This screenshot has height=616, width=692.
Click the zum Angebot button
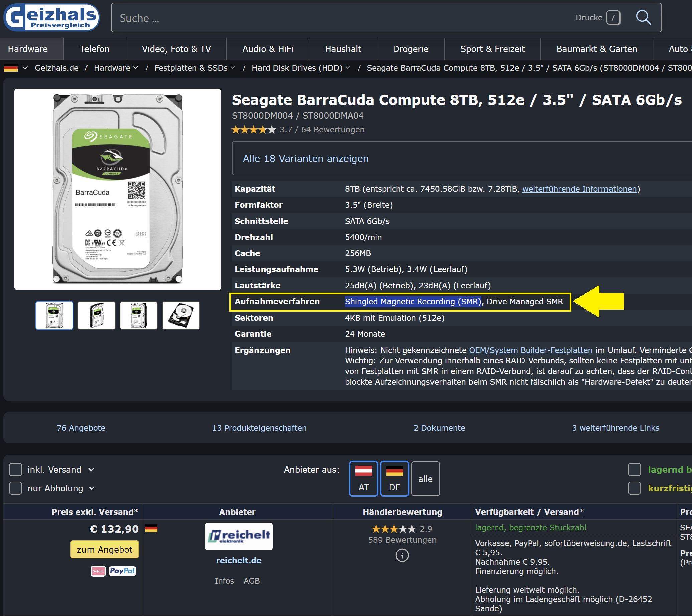105,549
